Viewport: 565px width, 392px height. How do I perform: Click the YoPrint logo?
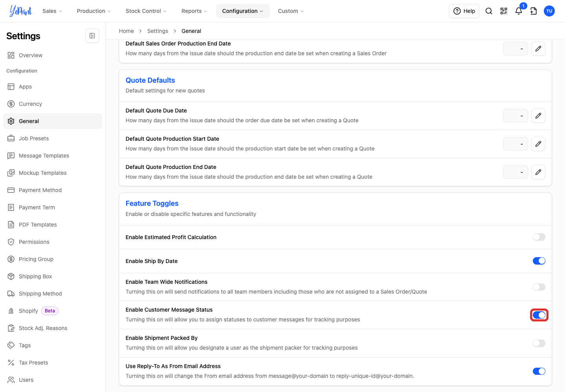click(21, 11)
